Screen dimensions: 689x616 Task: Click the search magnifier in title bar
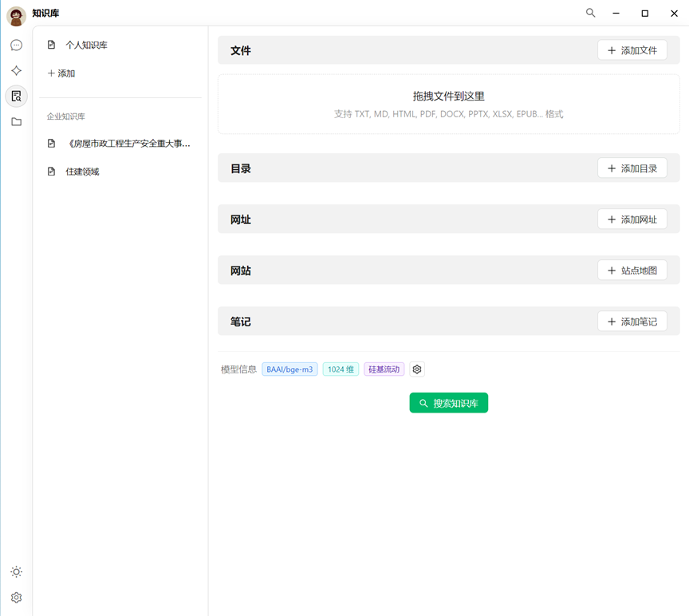point(590,13)
